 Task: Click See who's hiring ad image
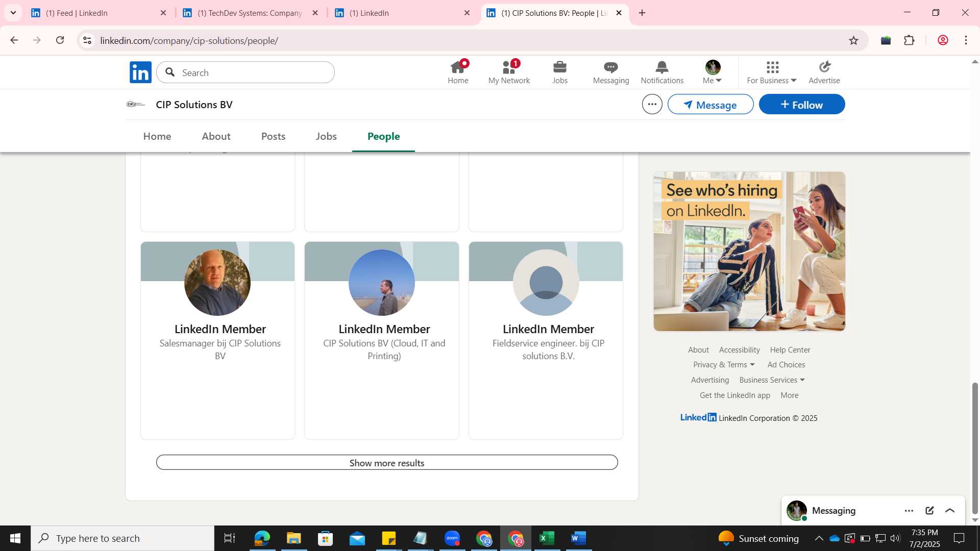(749, 251)
